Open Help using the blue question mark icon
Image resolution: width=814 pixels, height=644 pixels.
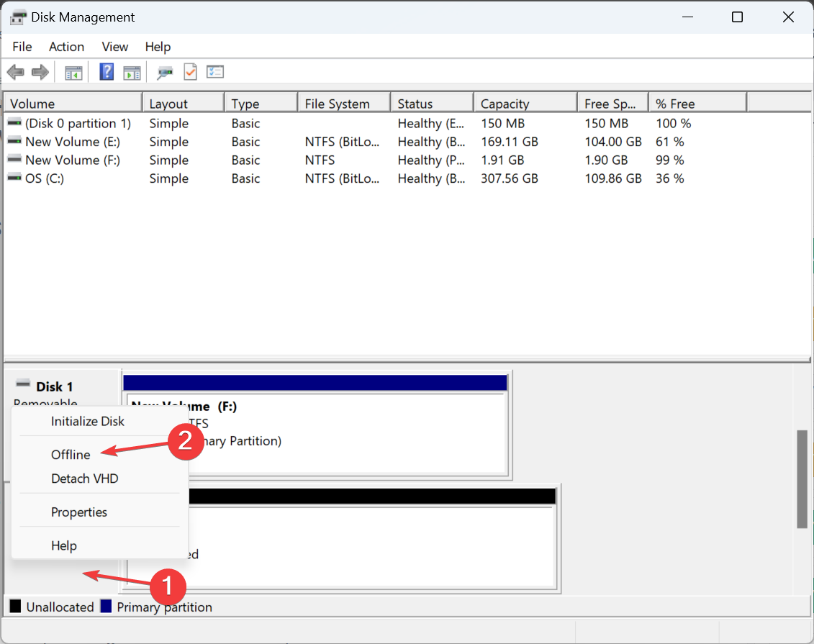point(106,71)
